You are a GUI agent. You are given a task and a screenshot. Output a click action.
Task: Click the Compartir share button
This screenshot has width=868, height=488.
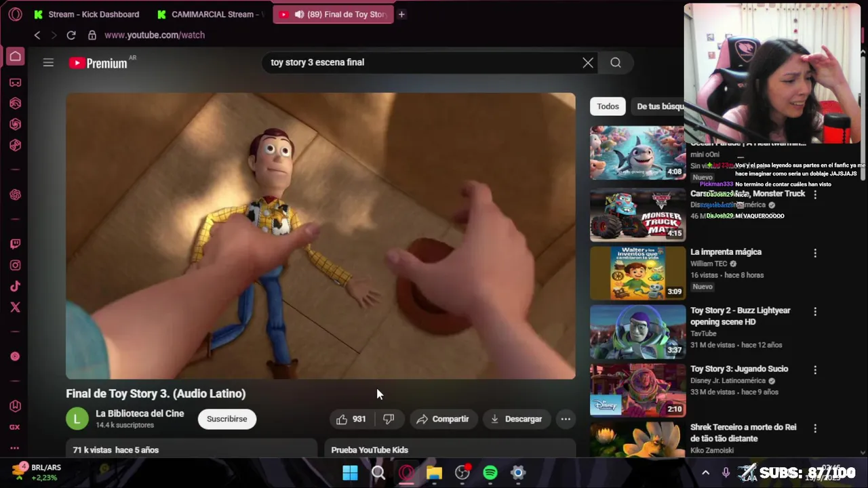[x=443, y=419]
